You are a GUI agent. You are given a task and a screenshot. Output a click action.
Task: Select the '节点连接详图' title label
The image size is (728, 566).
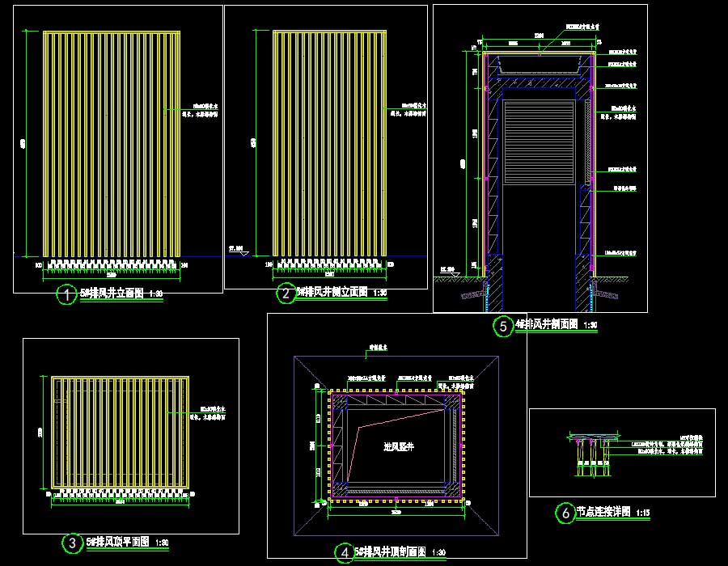(x=603, y=513)
